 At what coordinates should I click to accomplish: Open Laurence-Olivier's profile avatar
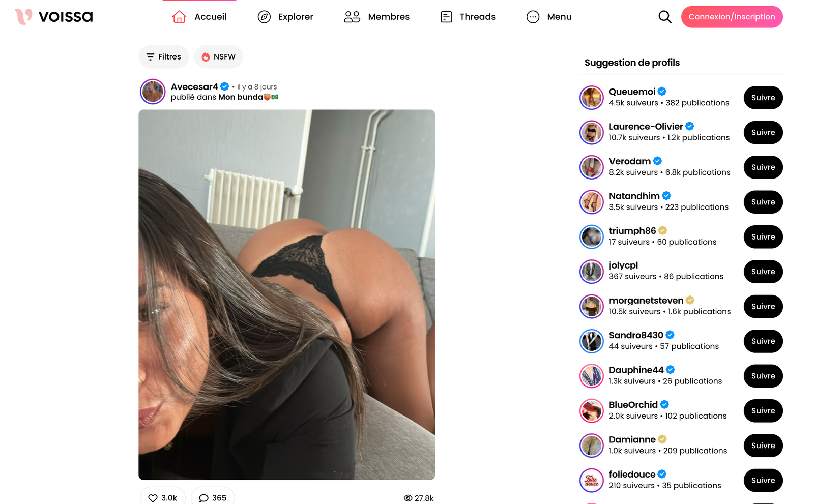(x=592, y=133)
